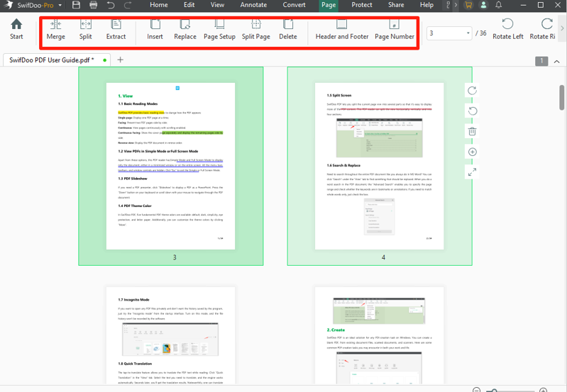Image resolution: width=567 pixels, height=392 pixels.
Task: Show more menu tabs with the arrow
Action: click(x=456, y=5)
